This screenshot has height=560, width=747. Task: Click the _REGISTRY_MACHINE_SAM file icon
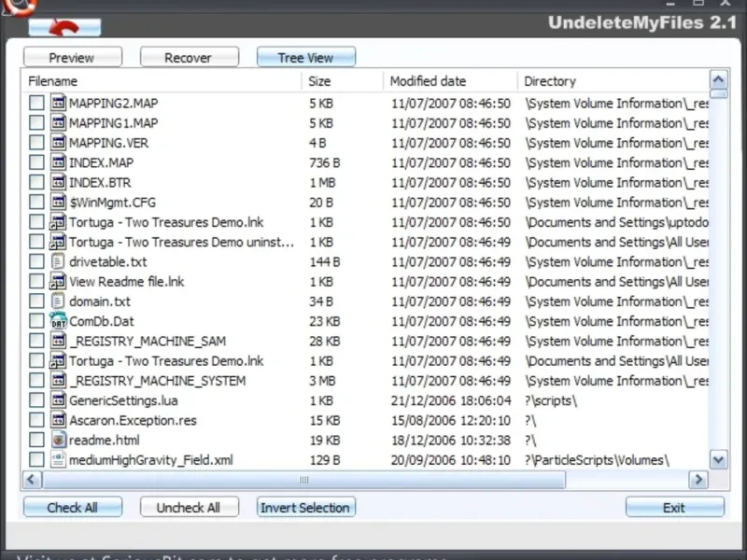pyautogui.click(x=58, y=341)
